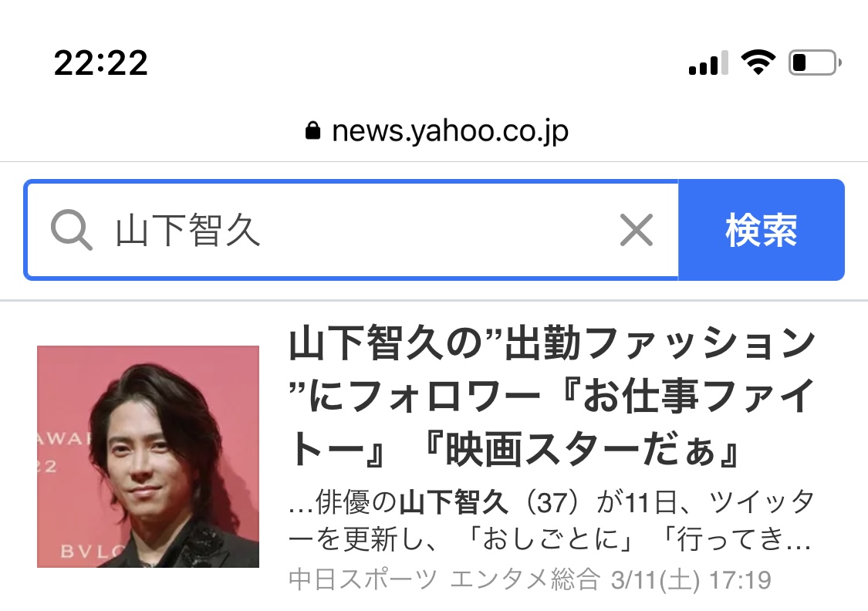This screenshot has height=611, width=868.
Task: Tap the Wi-Fi status icon
Action: pos(758,62)
